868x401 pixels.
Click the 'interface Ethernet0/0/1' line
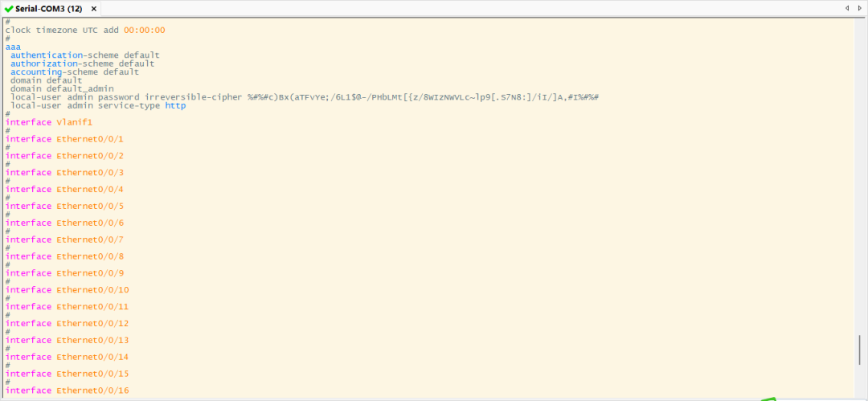click(x=64, y=139)
